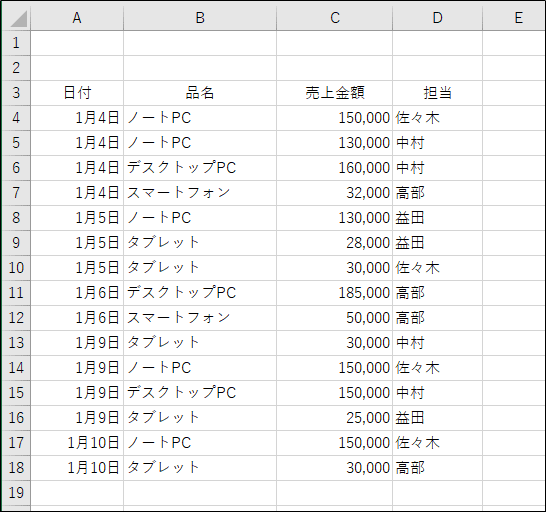Select column C header
This screenshot has height=512, width=546.
(x=335, y=18)
